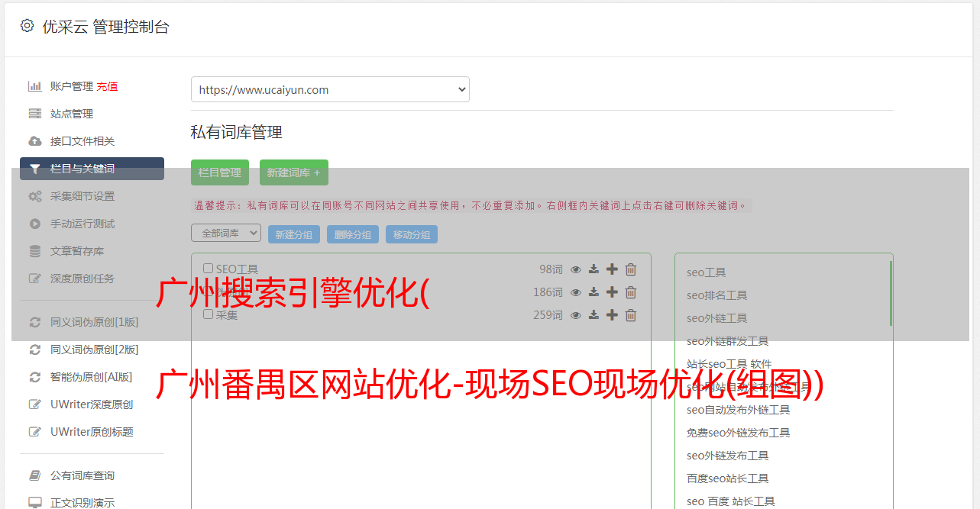This screenshot has height=509, width=980.
Task: Go to 深度原创任务 in the sidebar
Action: 82,279
